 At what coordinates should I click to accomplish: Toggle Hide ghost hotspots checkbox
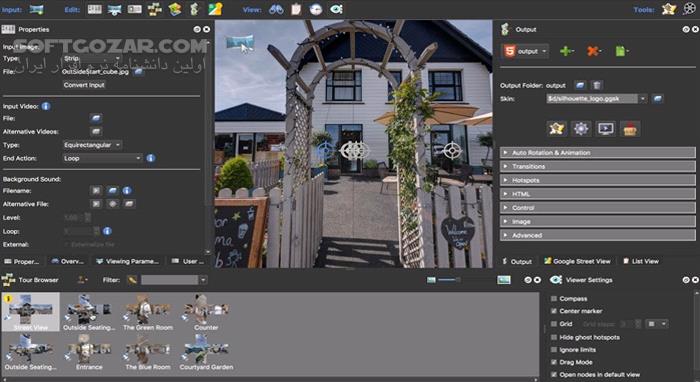click(554, 337)
